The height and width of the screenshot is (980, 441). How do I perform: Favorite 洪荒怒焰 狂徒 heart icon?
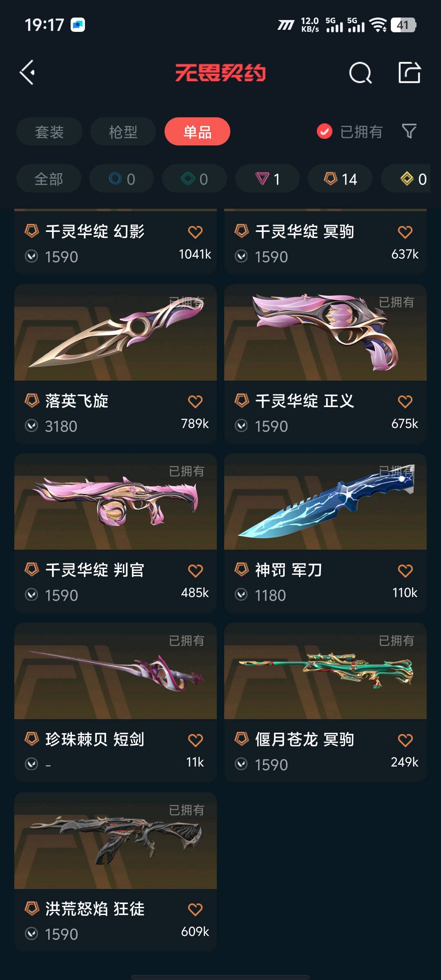click(x=195, y=909)
